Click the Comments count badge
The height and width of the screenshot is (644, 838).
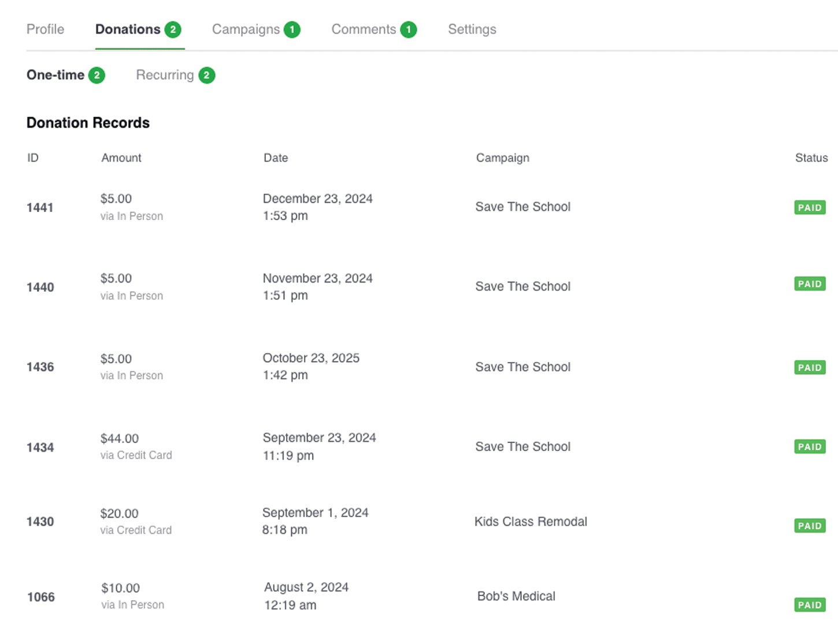tap(409, 29)
